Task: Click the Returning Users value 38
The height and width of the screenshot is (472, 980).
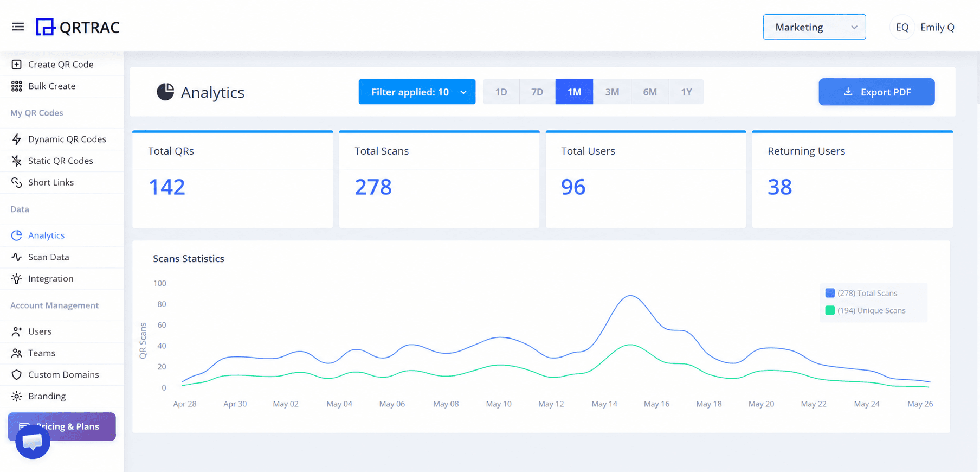Action: pos(779,187)
